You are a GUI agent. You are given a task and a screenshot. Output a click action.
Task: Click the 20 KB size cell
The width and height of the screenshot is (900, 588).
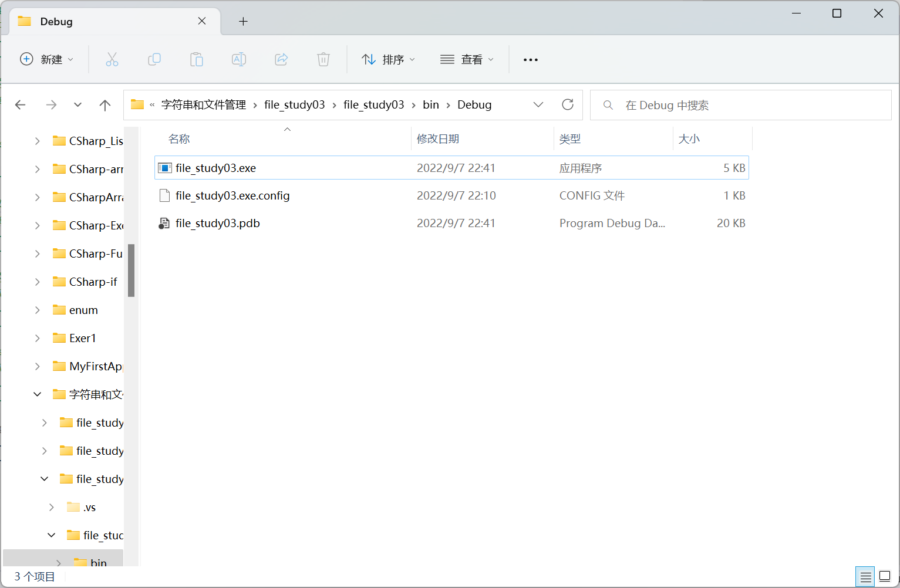pos(731,223)
